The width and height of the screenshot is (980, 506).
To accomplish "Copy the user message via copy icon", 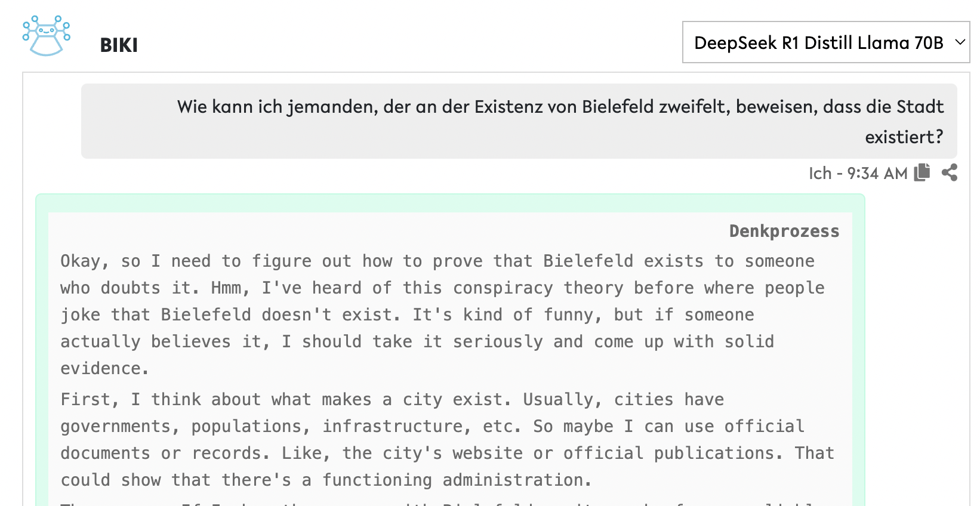I will click(922, 172).
